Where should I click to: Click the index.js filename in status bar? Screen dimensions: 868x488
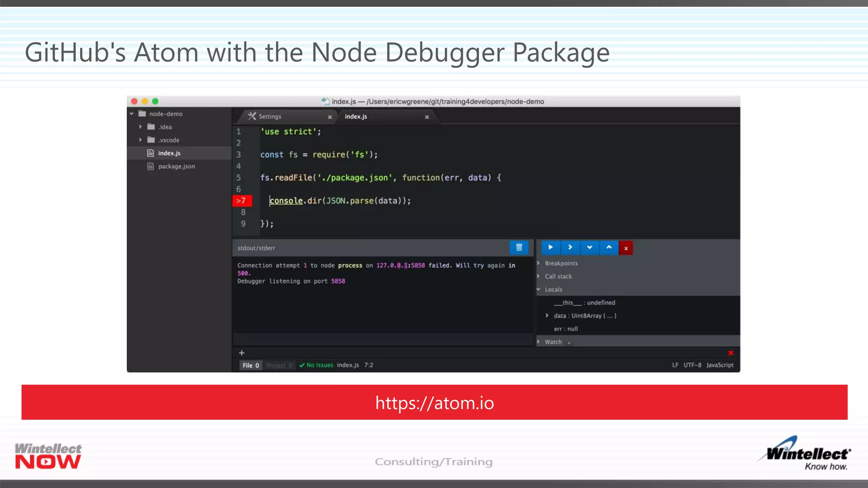348,365
